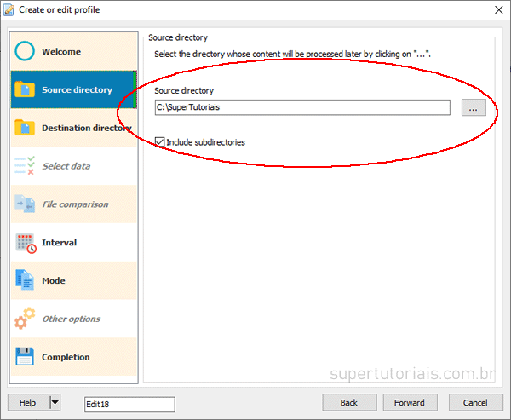Image resolution: width=511 pixels, height=420 pixels.
Task: Click the Completion floppy disk icon
Action: point(26,357)
